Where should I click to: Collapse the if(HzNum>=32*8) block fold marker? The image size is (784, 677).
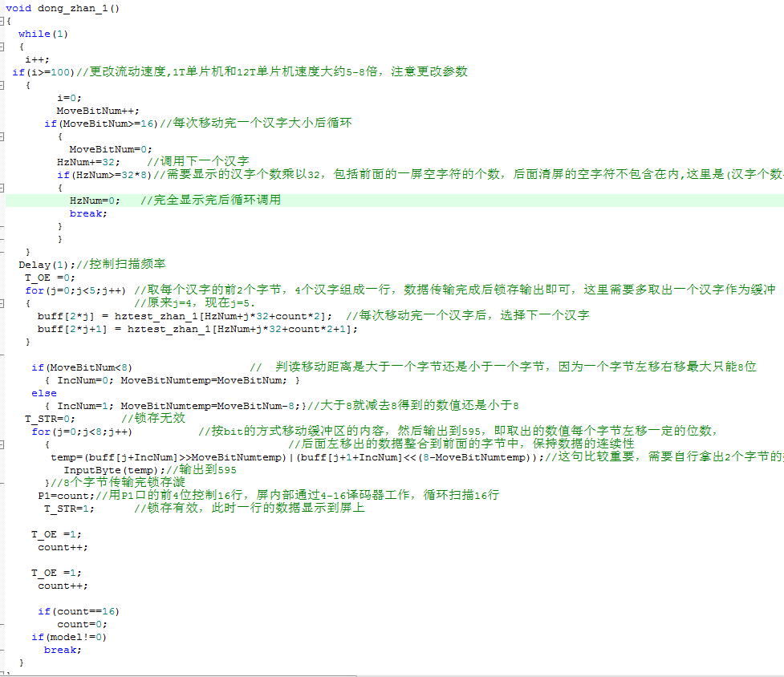click(x=2, y=188)
